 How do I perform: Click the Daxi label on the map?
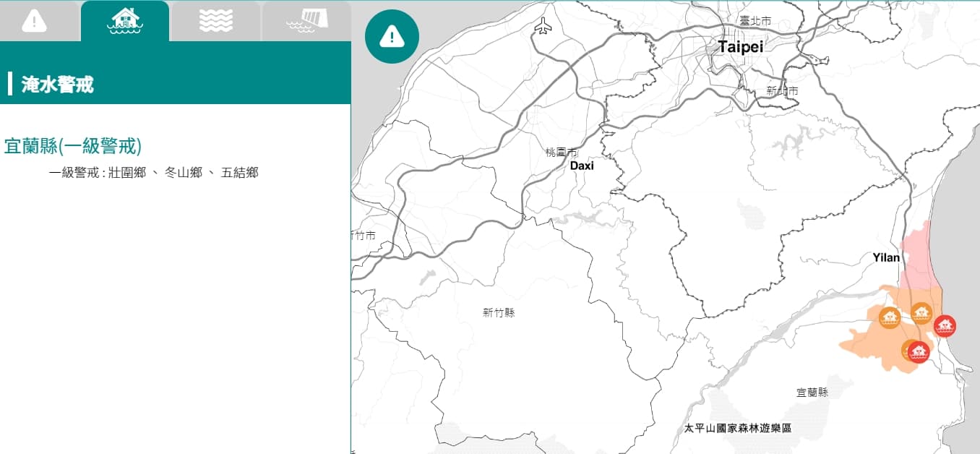[x=582, y=166]
